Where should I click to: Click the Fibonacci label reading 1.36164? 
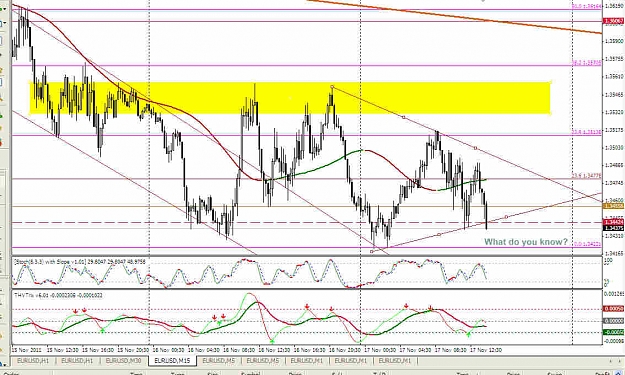coord(587,6)
